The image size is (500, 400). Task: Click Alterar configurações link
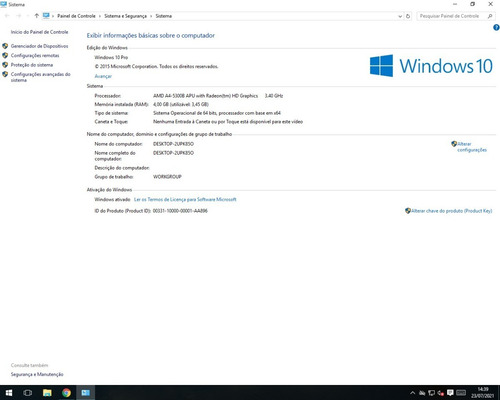472,147
